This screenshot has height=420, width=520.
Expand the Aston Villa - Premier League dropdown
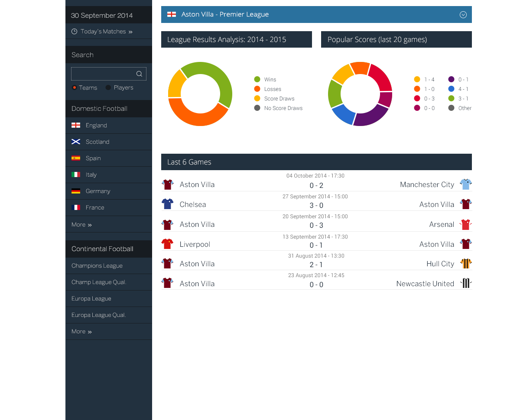coord(463,15)
